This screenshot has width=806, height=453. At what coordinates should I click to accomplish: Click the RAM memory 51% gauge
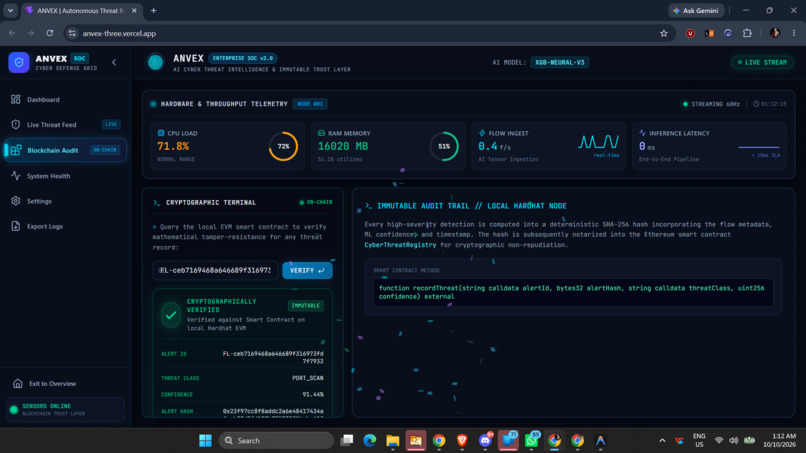pos(444,146)
